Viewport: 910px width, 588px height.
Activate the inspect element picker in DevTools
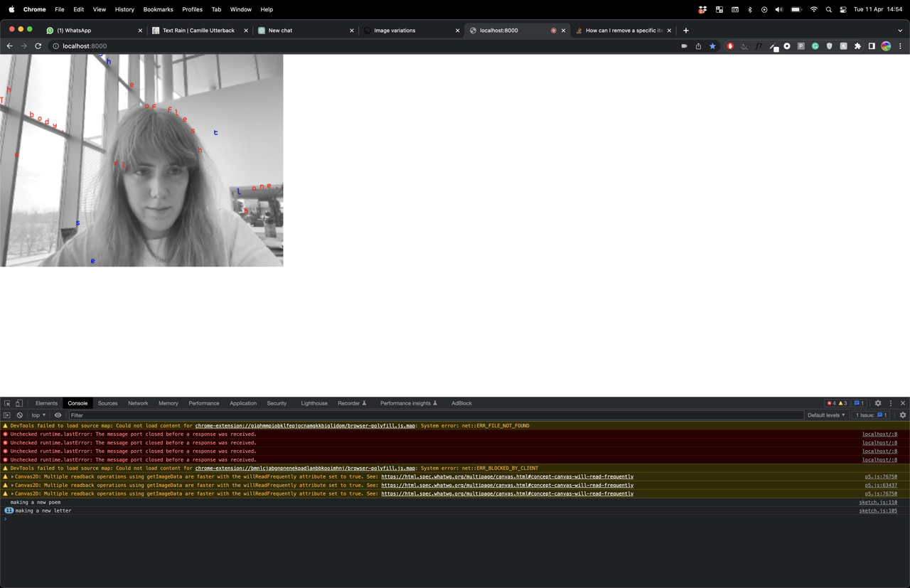tap(7, 403)
